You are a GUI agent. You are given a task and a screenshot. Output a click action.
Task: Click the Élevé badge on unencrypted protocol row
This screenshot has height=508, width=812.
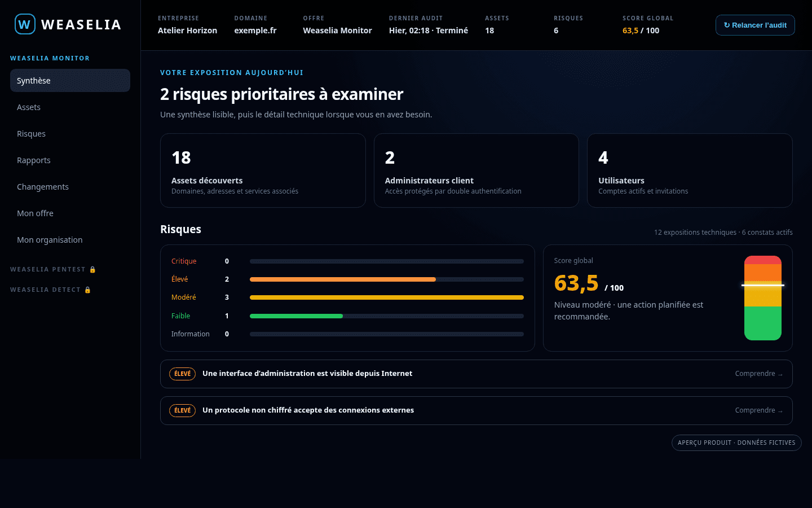point(182,410)
